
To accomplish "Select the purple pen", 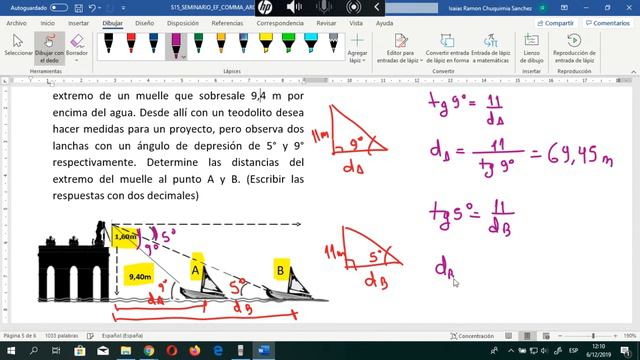I will [x=176, y=45].
